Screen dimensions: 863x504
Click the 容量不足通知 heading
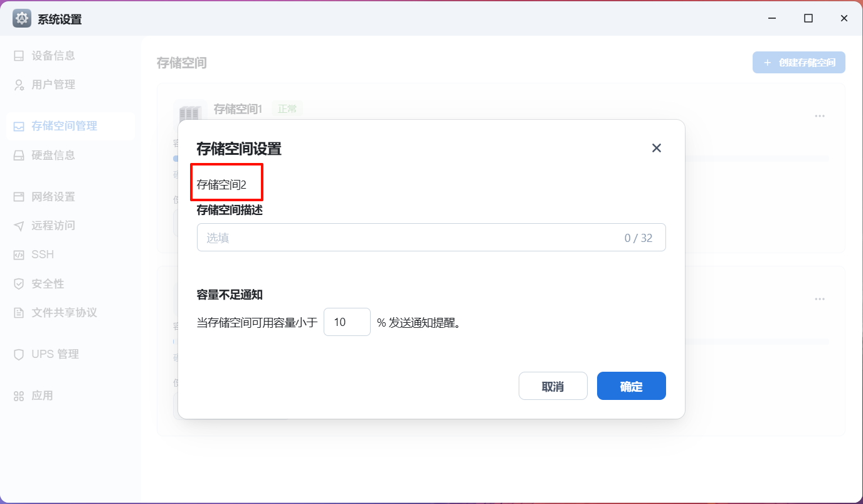[x=230, y=295]
